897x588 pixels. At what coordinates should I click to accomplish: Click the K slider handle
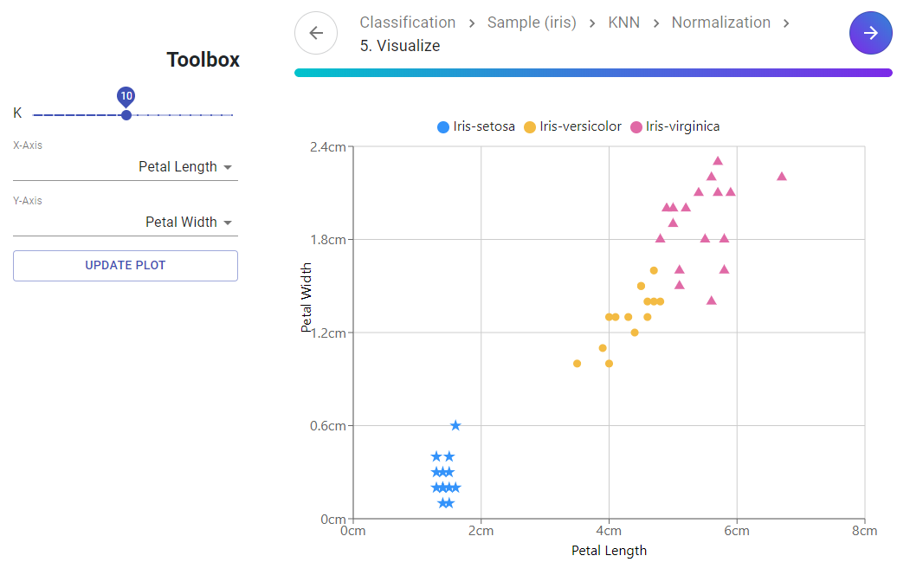[x=126, y=115]
